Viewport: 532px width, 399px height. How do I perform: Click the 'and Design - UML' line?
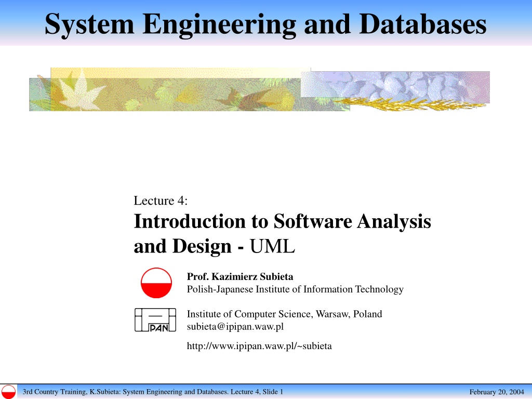[x=214, y=246]
